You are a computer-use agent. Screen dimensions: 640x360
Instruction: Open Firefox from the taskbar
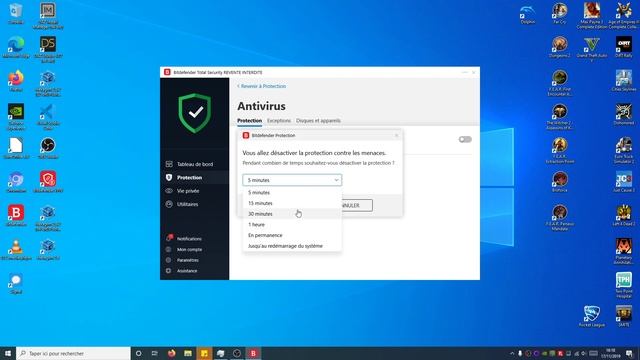[171, 353]
